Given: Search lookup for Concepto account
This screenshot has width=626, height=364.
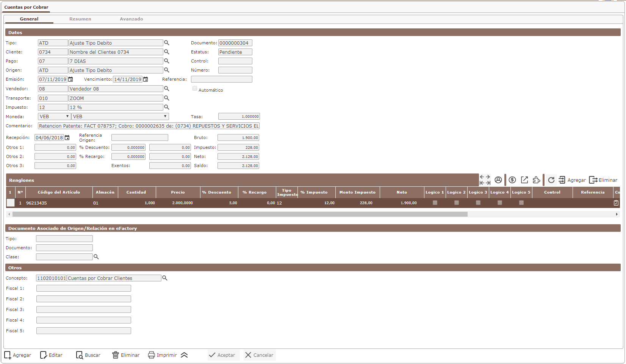Looking at the screenshot, I should pyautogui.click(x=165, y=278).
